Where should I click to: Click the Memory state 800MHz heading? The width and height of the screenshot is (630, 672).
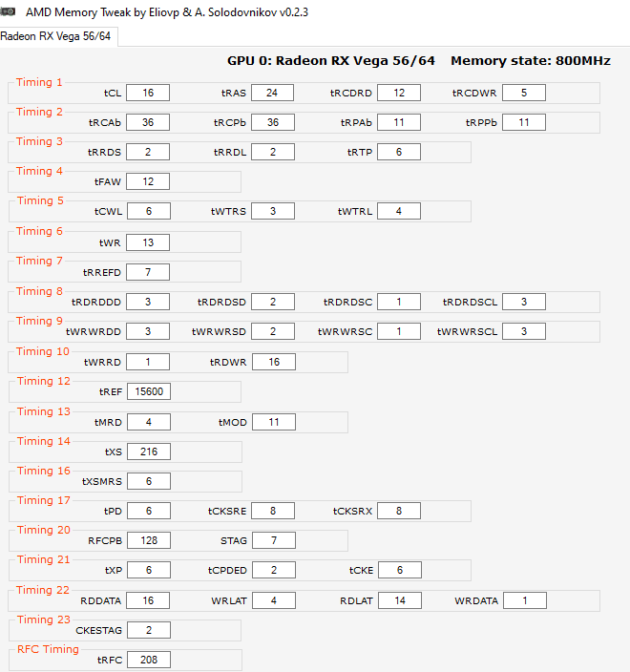click(x=531, y=61)
